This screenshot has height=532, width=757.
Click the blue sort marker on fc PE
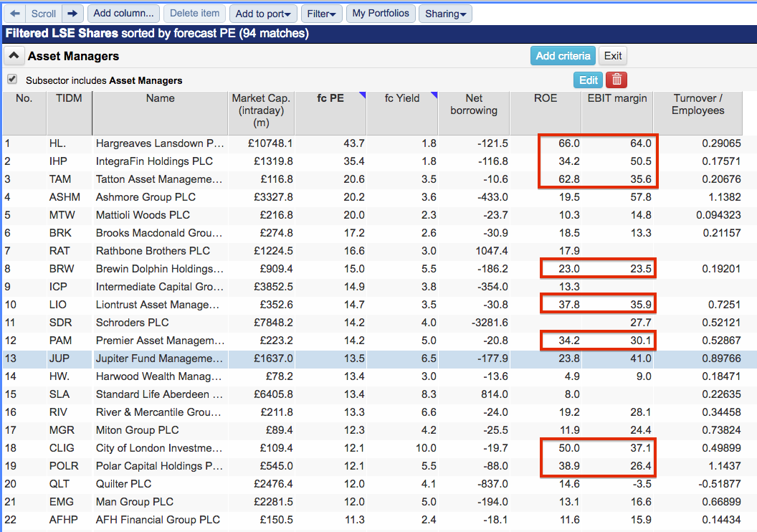tap(362, 95)
